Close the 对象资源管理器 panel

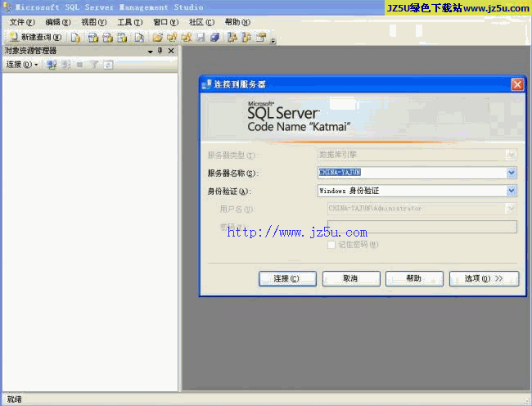[171, 52]
